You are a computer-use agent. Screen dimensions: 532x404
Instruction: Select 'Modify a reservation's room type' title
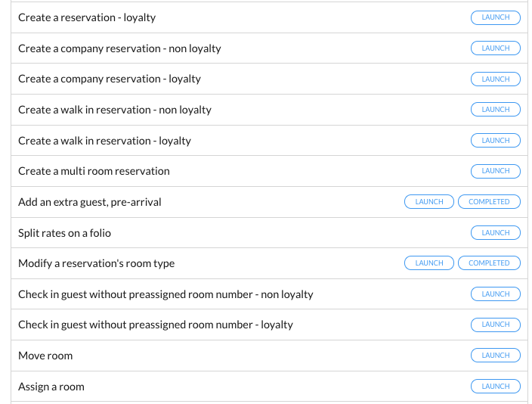pyautogui.click(x=96, y=263)
